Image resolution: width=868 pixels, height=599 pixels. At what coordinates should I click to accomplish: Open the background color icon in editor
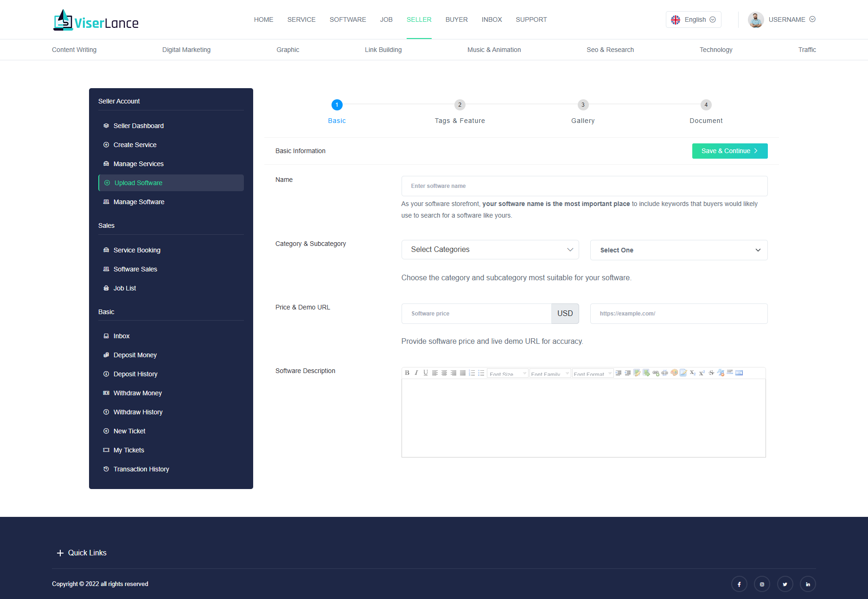683,373
